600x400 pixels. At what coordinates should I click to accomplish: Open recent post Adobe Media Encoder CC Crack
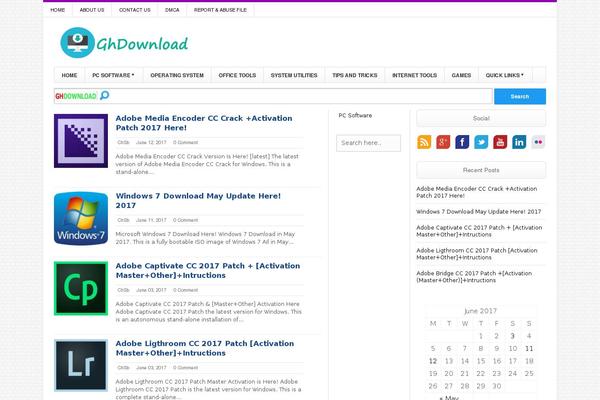477,192
